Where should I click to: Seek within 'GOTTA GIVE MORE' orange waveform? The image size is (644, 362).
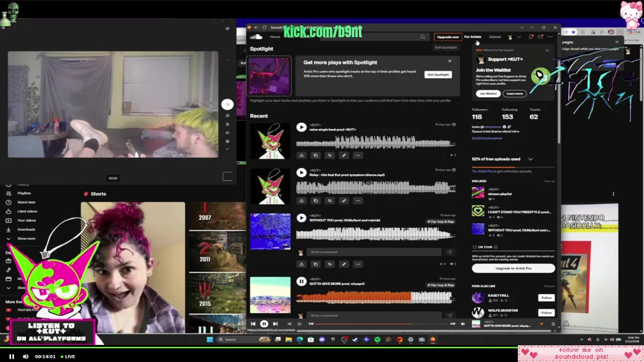pyautogui.click(x=353, y=298)
